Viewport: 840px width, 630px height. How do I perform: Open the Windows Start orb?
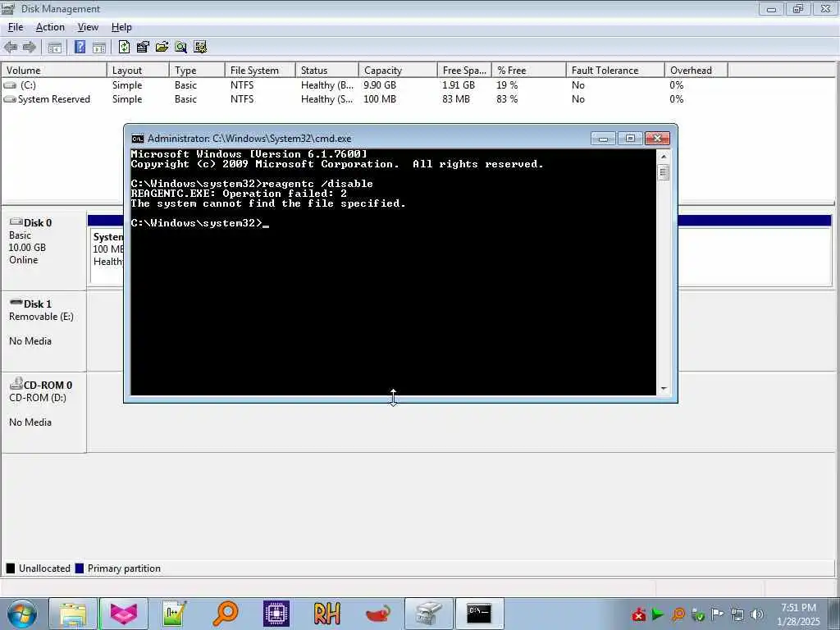22,614
